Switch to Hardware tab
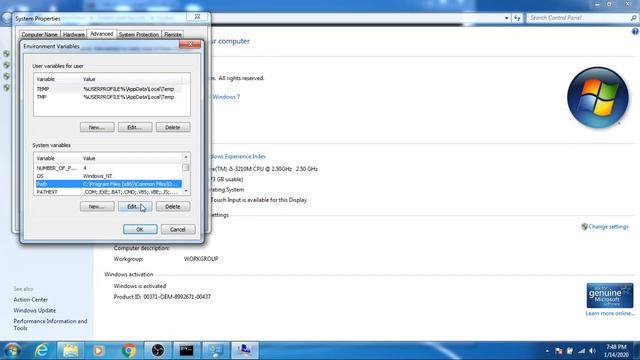Image resolution: width=640 pixels, height=360 pixels. coord(73,35)
